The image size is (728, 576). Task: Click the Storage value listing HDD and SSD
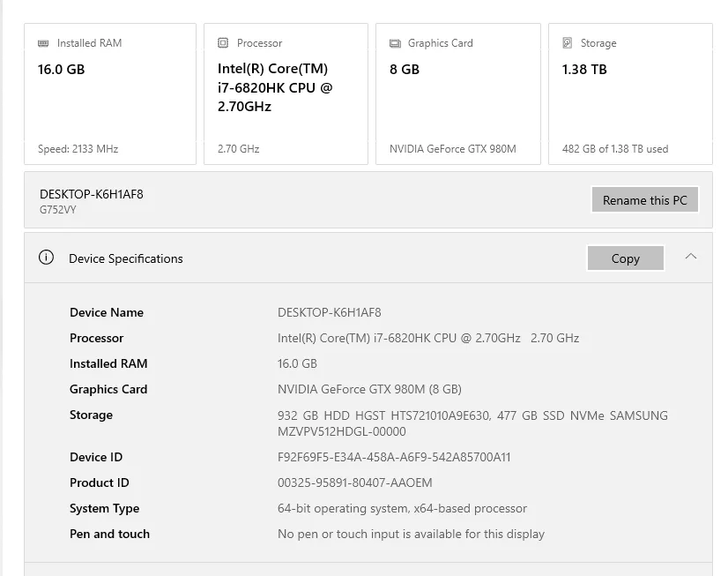tap(472, 423)
